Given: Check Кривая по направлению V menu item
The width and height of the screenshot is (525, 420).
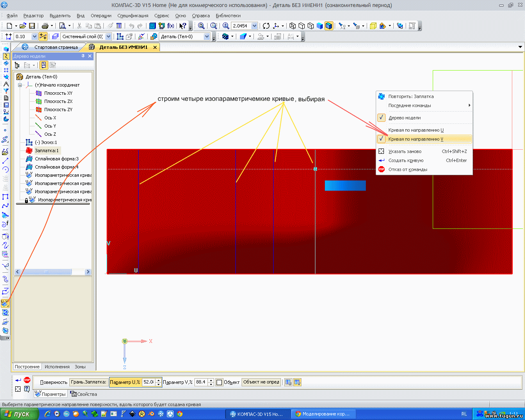Looking at the screenshot, I should click(424, 139).
